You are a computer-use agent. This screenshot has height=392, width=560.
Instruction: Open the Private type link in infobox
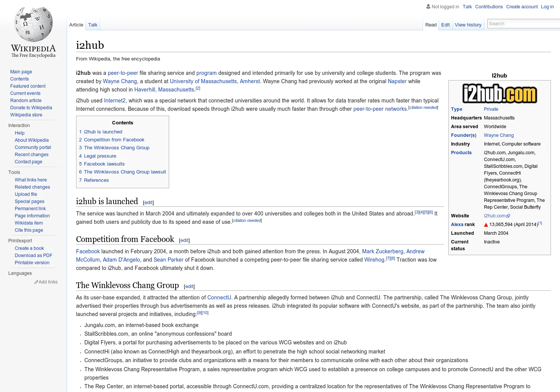pyautogui.click(x=491, y=109)
